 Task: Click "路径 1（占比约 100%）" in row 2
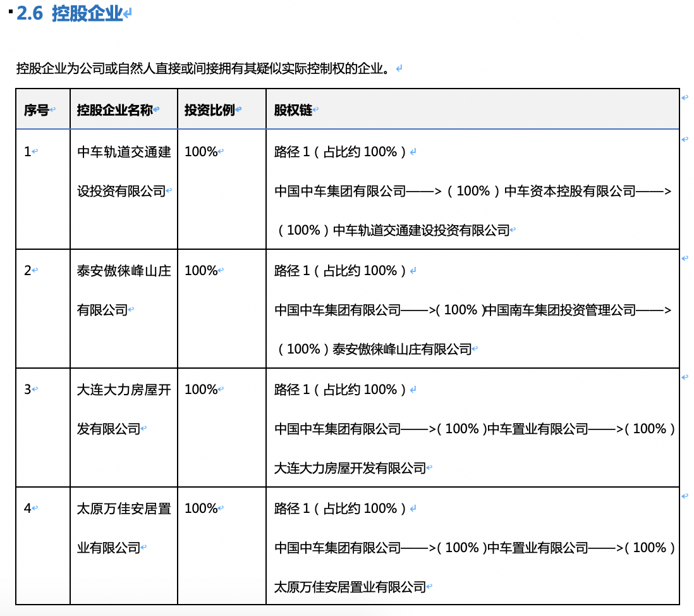coord(340,271)
